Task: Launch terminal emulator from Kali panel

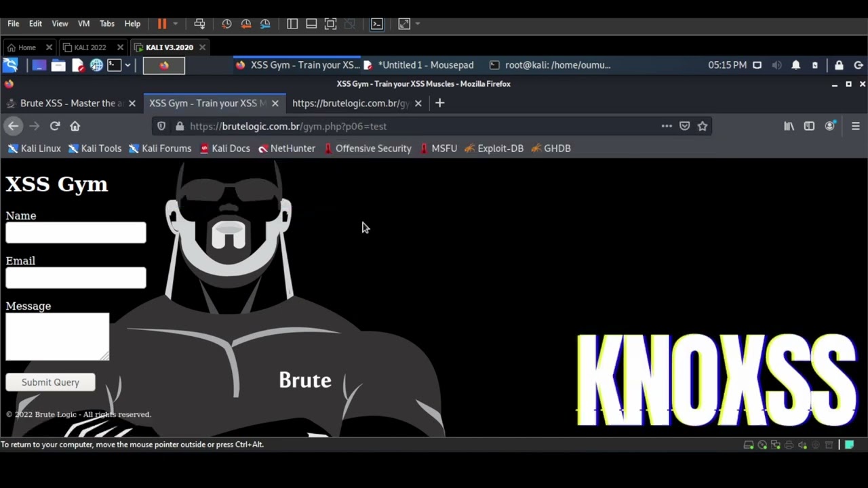Action: click(x=114, y=65)
